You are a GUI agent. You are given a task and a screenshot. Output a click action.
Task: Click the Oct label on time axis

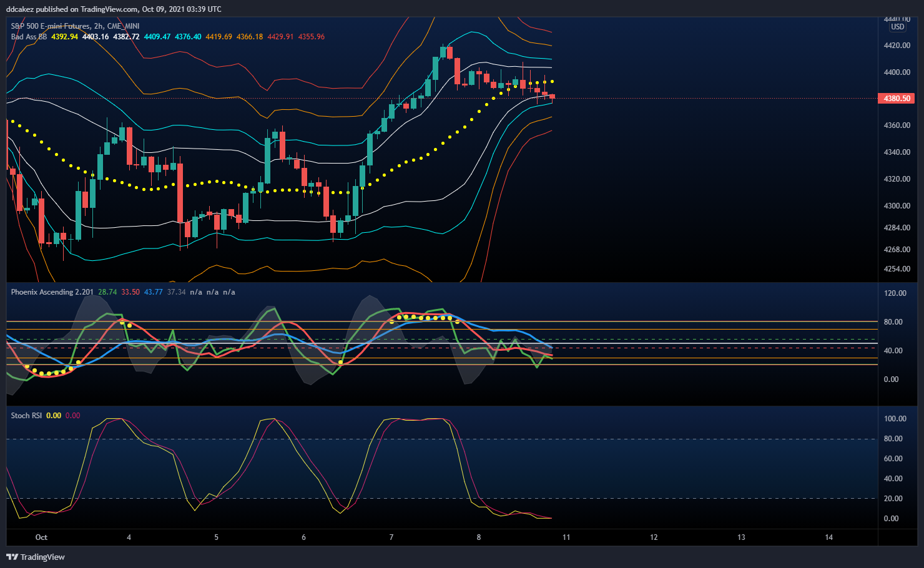41,537
